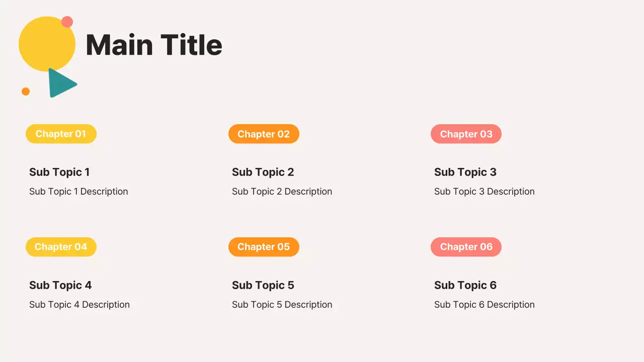Click the large yellow circle shape
This screenshot has width=644, height=362.
[45, 45]
